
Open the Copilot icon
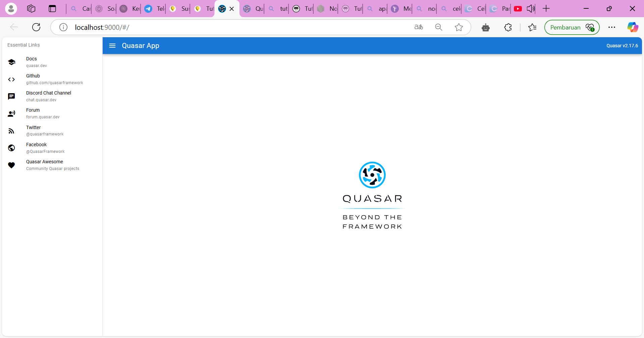tap(633, 27)
